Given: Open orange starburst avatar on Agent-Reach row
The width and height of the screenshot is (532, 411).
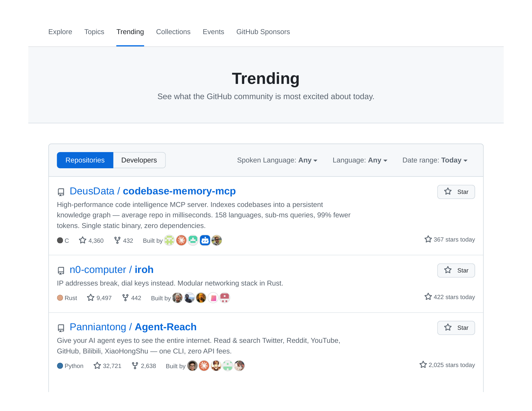Looking at the screenshot, I should pyautogui.click(x=204, y=366).
